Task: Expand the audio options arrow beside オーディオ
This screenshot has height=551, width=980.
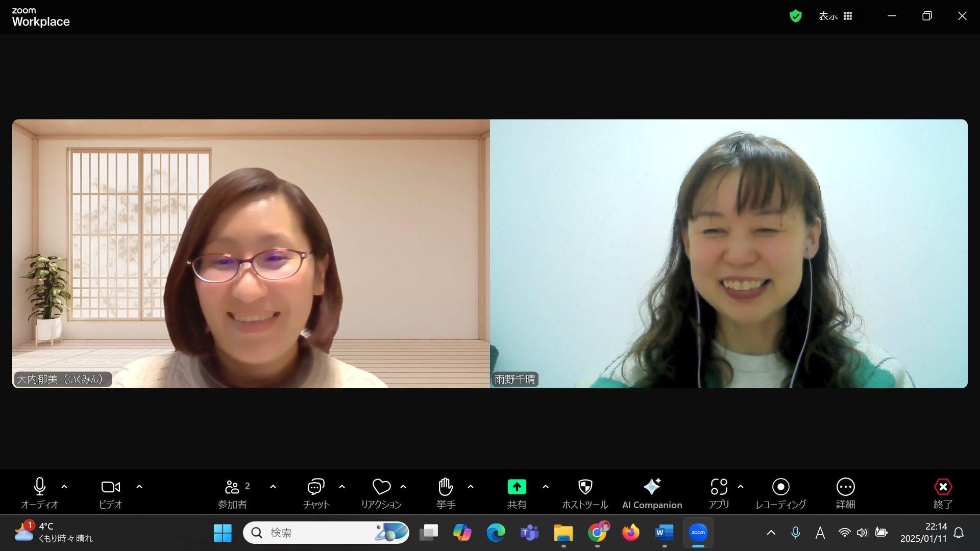Action: [64, 487]
